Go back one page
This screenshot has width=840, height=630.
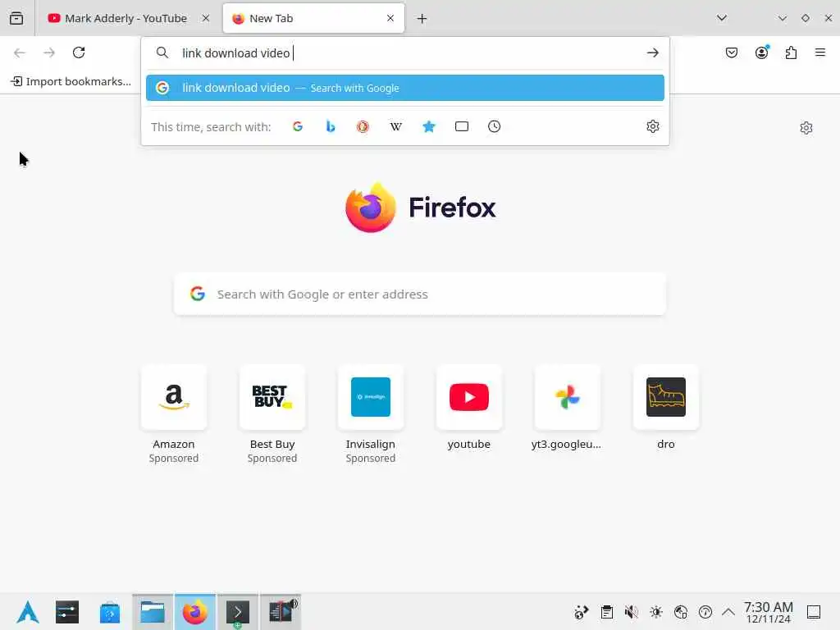pos(20,52)
